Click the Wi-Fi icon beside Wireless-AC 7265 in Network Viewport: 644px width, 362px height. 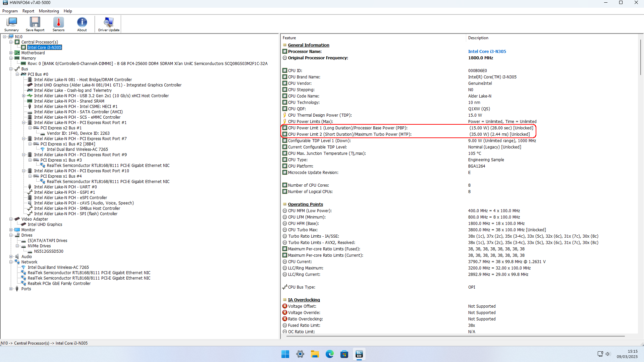tap(23, 267)
